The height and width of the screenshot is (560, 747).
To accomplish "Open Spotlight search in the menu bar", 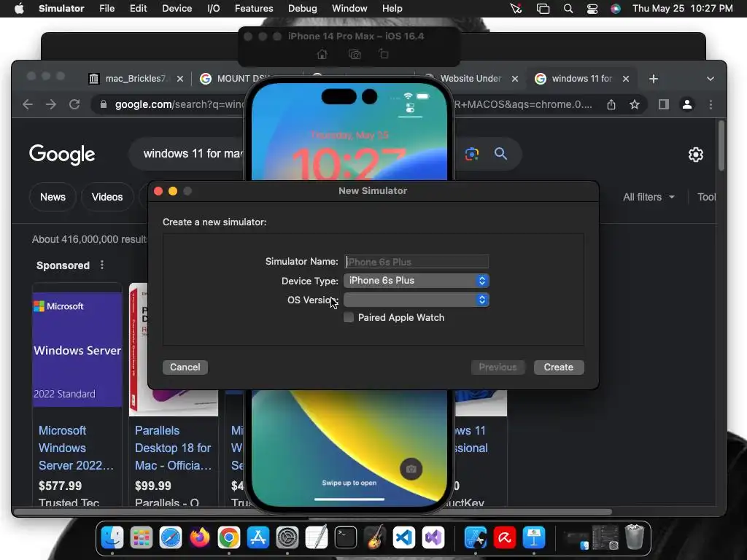I will 568,9.
